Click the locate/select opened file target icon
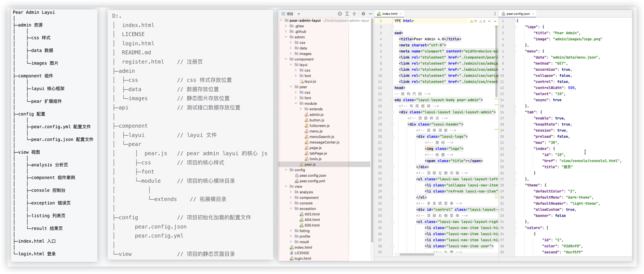Viewport: 644px width, 274px height. pyautogui.click(x=340, y=14)
